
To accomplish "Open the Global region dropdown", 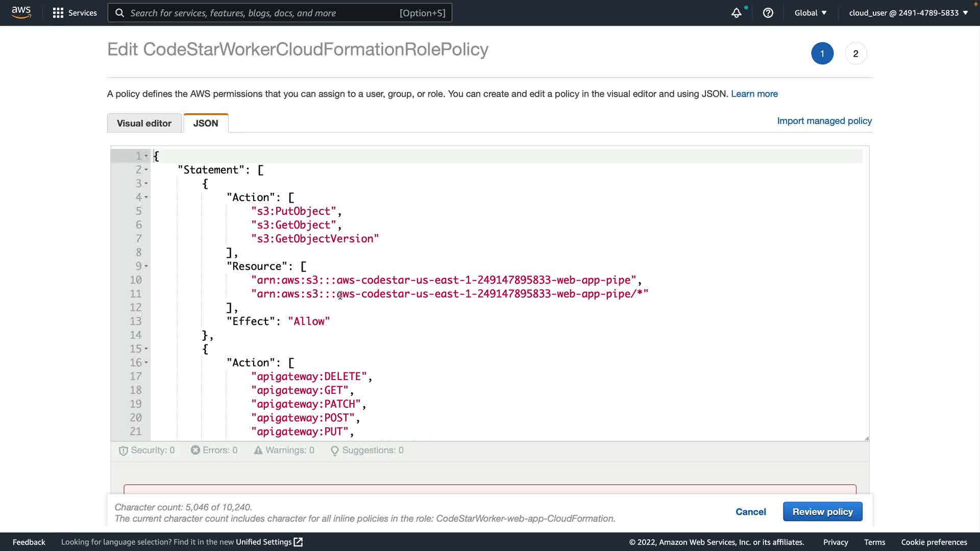I will (x=810, y=13).
